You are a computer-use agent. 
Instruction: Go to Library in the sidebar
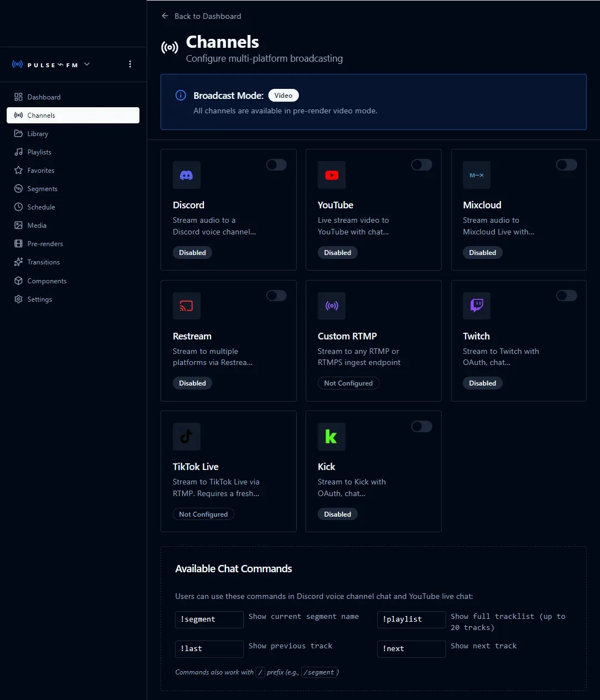click(x=73, y=133)
